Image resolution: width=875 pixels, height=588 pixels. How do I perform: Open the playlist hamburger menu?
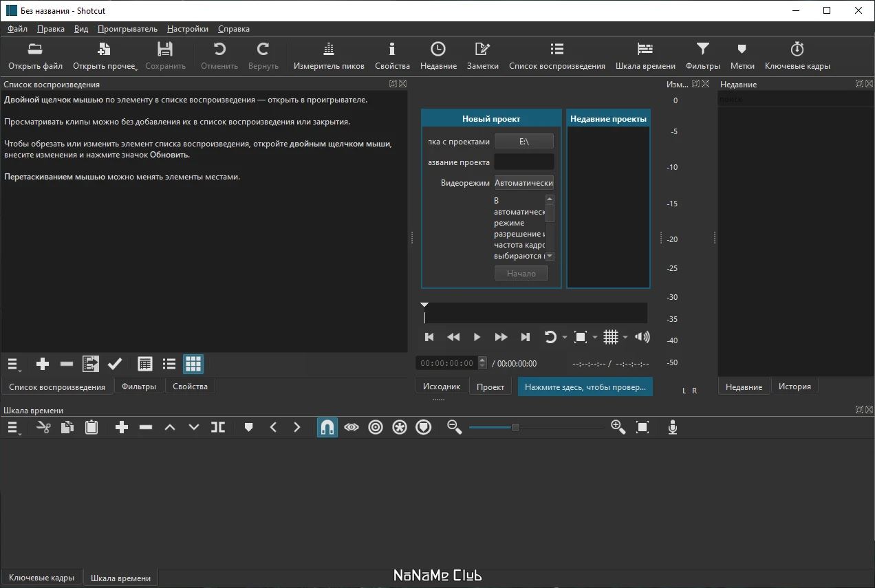click(x=14, y=364)
